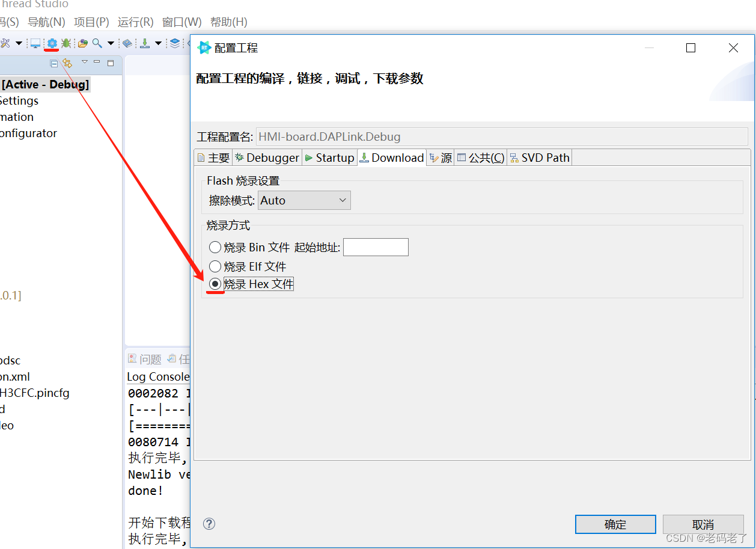Viewport: 756px width, 549px height.
Task: Click the terminal monitor toolbar icon
Action: click(x=35, y=43)
